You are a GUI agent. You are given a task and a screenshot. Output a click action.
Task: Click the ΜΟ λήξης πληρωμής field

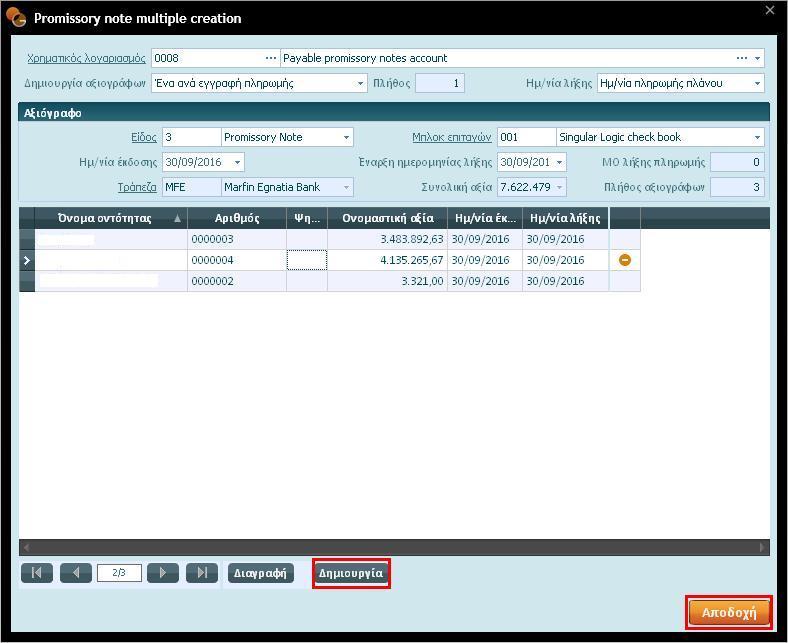tap(737, 162)
